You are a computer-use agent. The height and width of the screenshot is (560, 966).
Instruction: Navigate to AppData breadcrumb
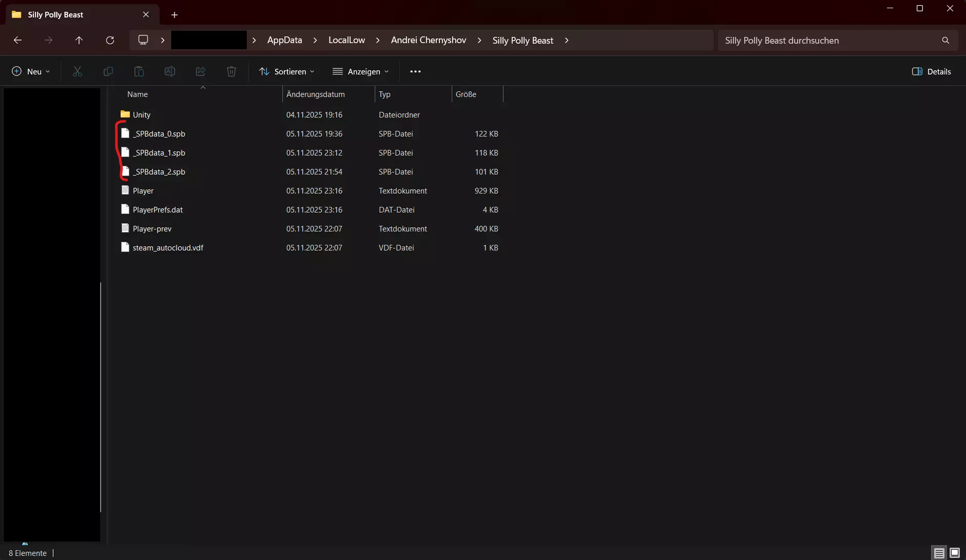click(285, 40)
